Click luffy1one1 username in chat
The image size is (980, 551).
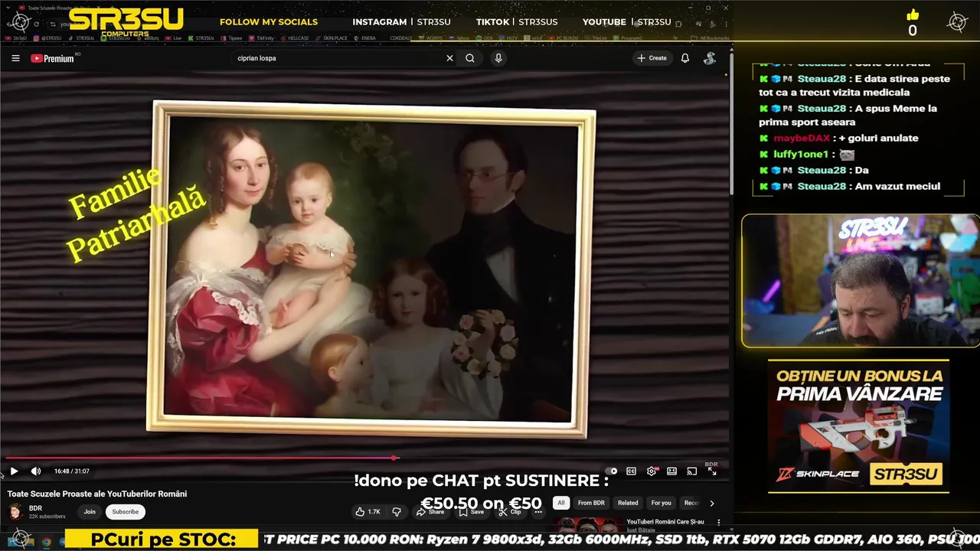click(x=801, y=155)
